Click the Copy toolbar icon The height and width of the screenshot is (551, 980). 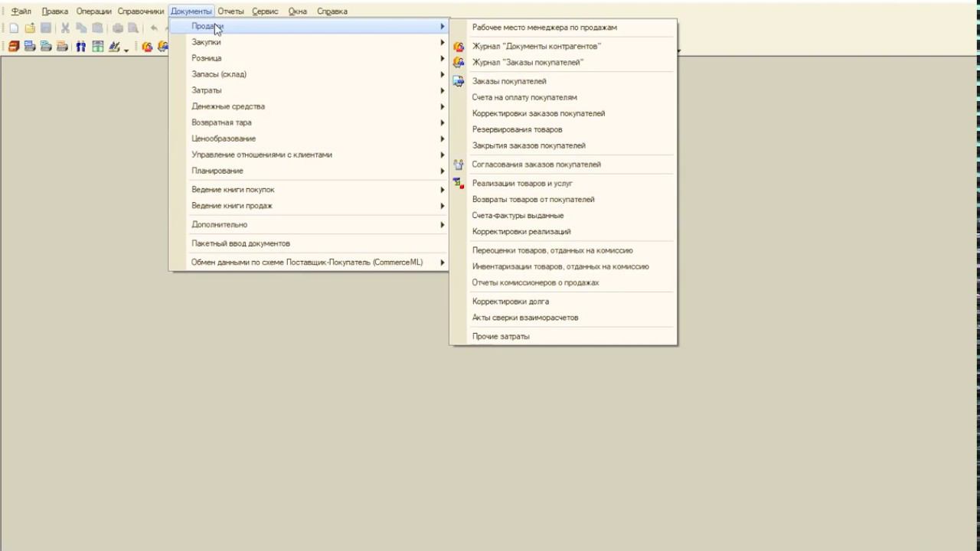(x=81, y=28)
